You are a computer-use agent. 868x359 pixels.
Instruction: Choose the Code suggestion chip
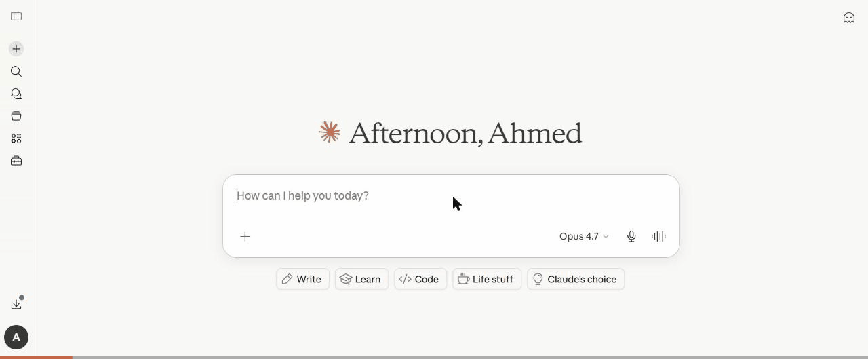(420, 279)
